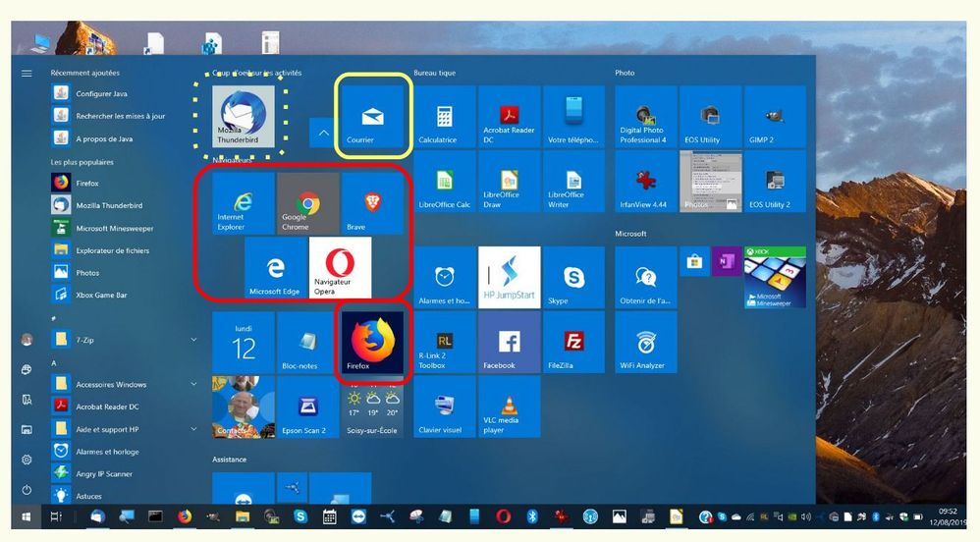The image size is (980, 542).
Task: Open the Microsoft Store small tile
Action: click(694, 261)
